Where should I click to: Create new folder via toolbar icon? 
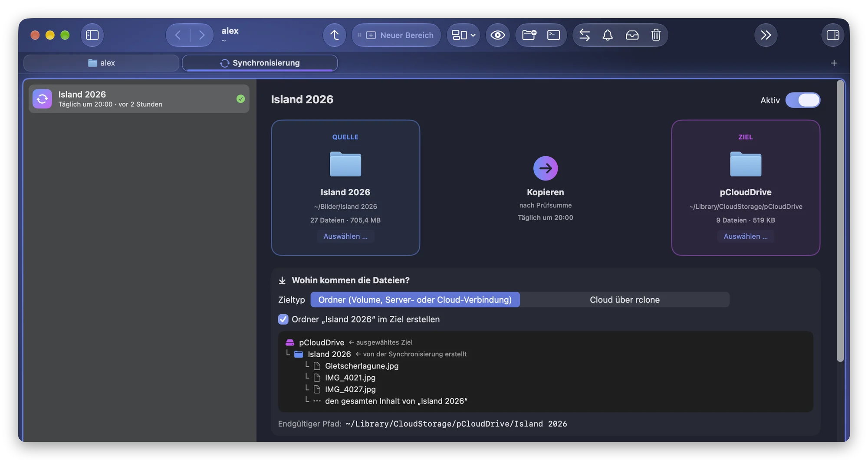529,35
